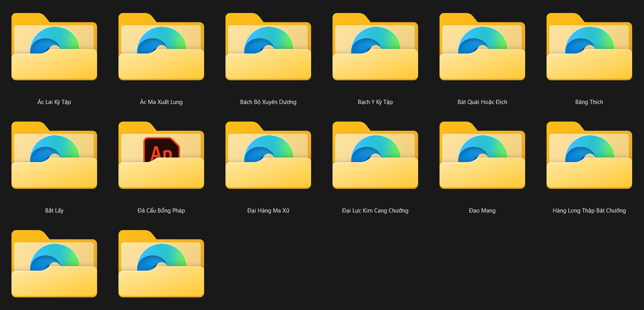Select the "Bắt Lấy" folder name label

point(54,211)
